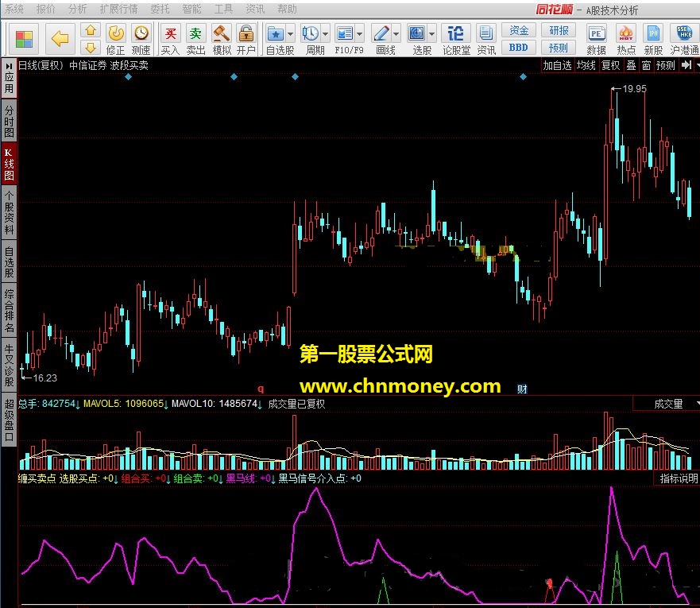The width and height of the screenshot is (700, 608).
Task: Toggle the 复权 adjustment button
Action: [611, 65]
